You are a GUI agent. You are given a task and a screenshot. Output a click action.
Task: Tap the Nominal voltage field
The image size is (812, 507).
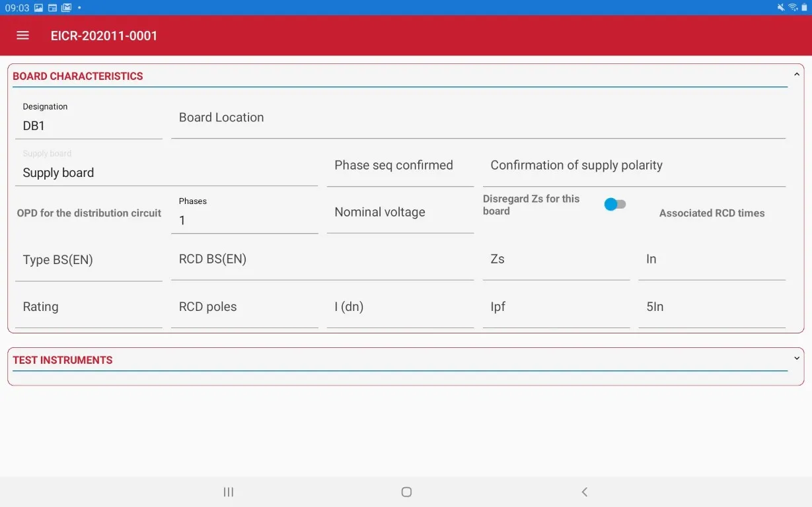400,213
